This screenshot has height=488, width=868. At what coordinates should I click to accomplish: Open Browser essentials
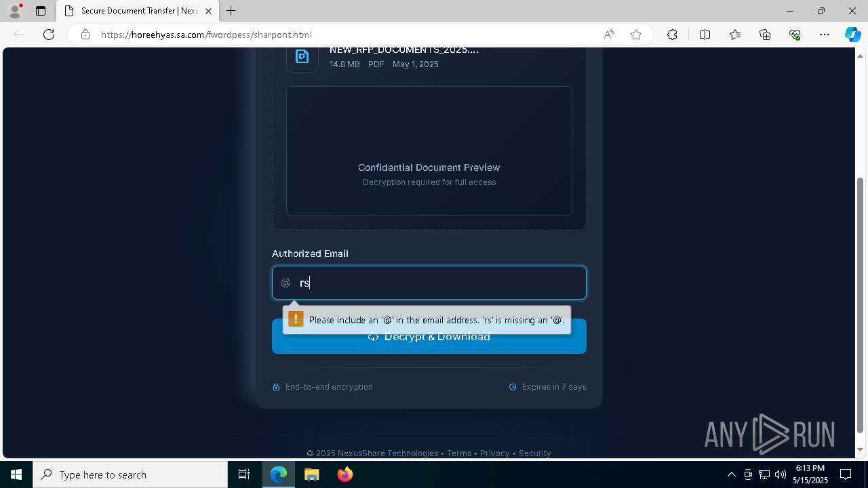coord(795,35)
